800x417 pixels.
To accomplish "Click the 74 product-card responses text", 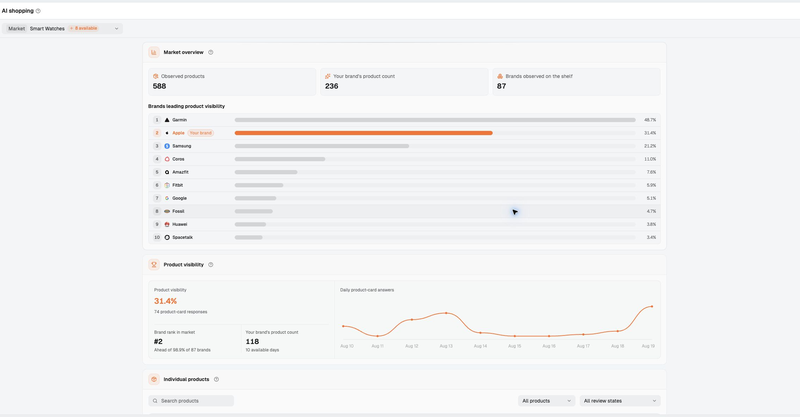I will click(181, 312).
